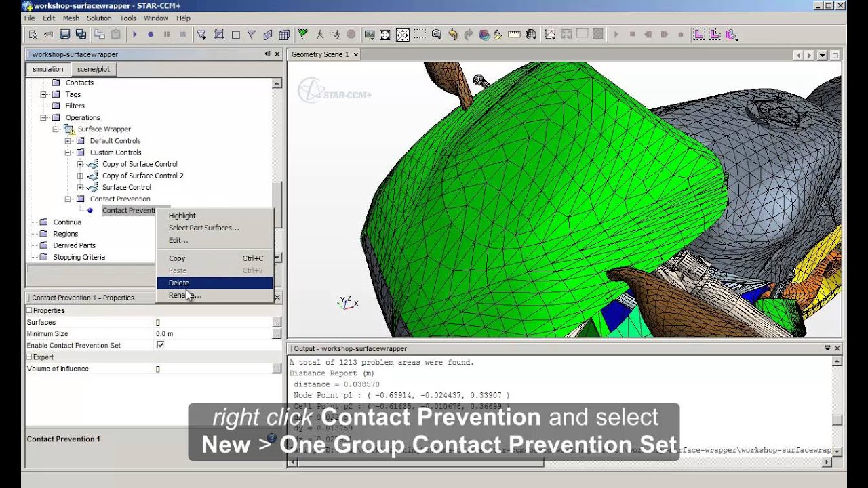The width and height of the screenshot is (868, 488).
Task: Collapse the Operations tree node
Action: pyautogui.click(x=44, y=117)
